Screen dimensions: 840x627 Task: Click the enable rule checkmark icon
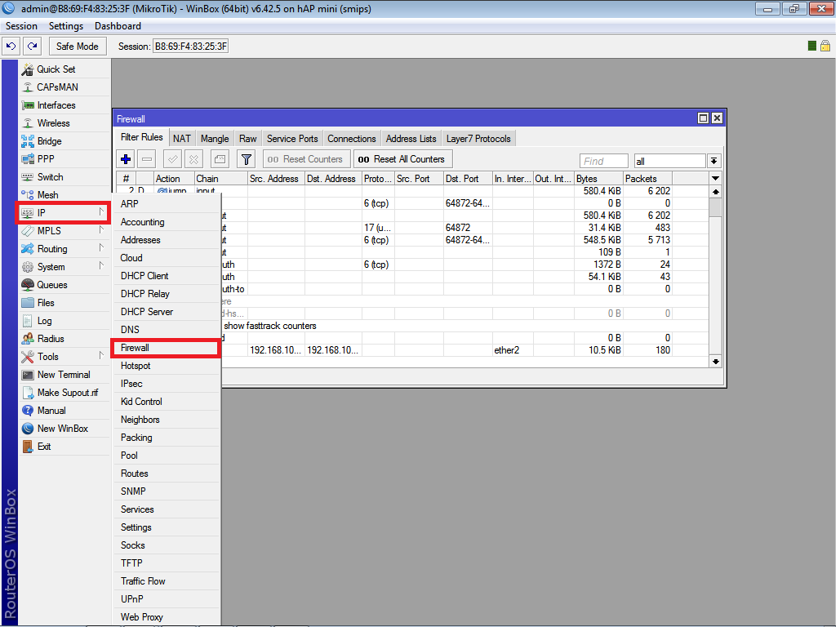click(x=172, y=159)
